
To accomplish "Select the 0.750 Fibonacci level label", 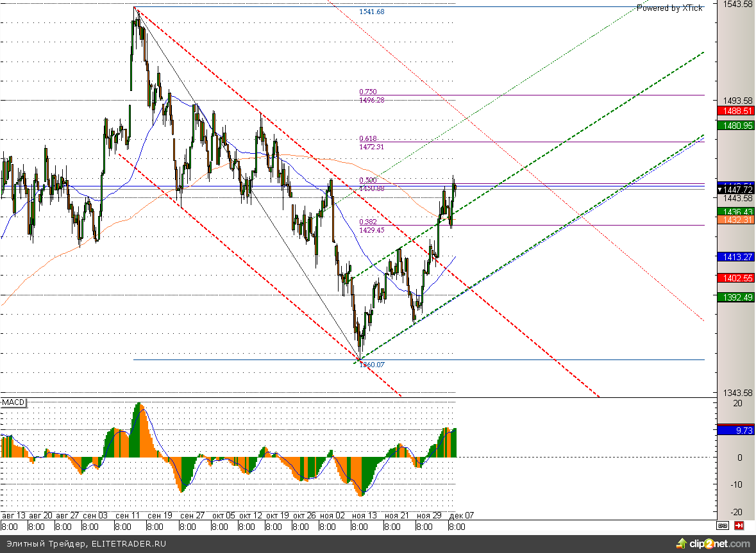I will tap(368, 92).
